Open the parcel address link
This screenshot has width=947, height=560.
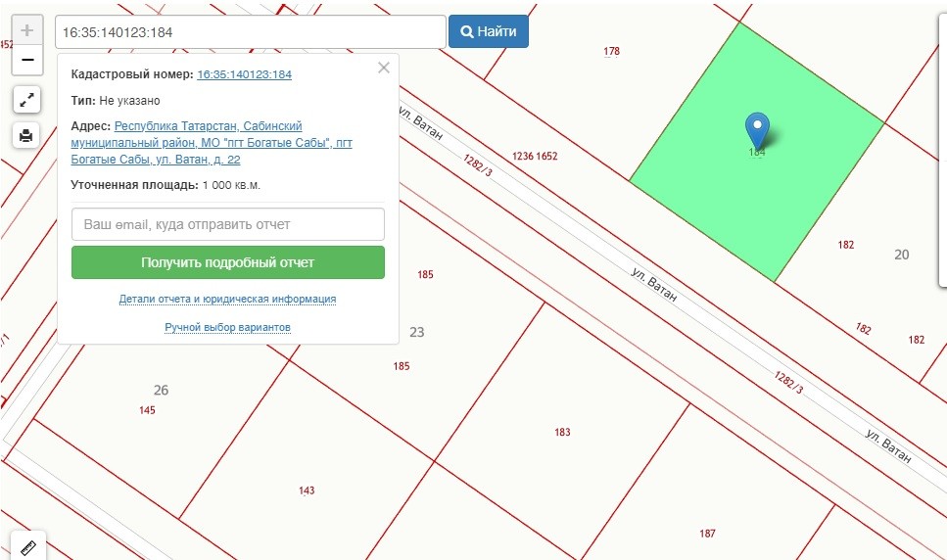point(212,143)
